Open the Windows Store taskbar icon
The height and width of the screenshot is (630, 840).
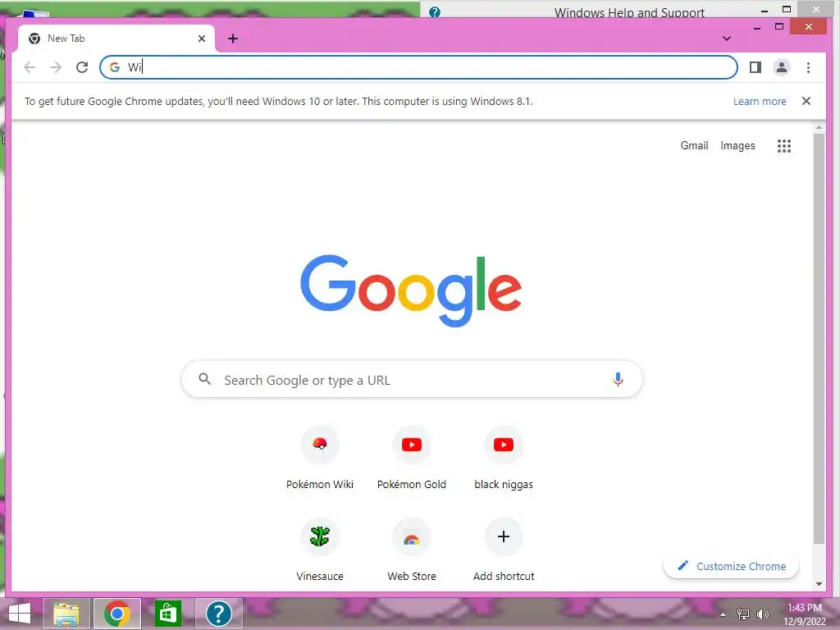click(x=167, y=614)
